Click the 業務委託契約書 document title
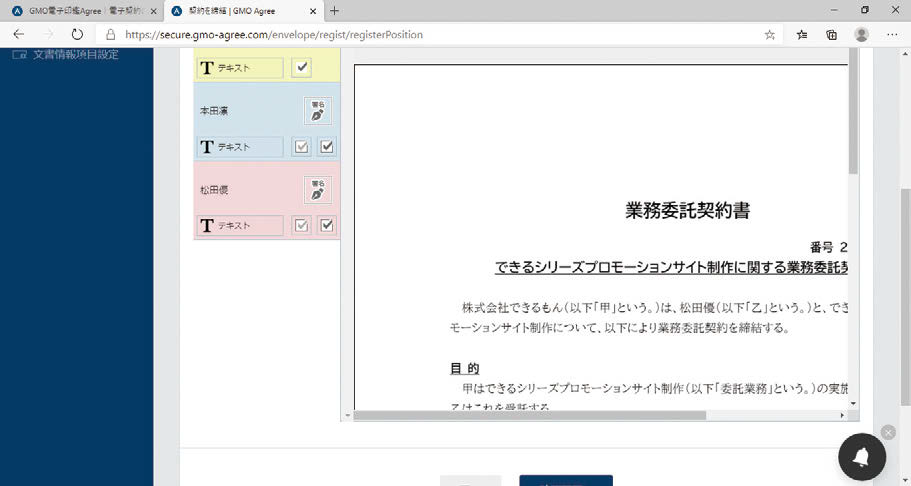The height and width of the screenshot is (486, 911). coord(687,210)
